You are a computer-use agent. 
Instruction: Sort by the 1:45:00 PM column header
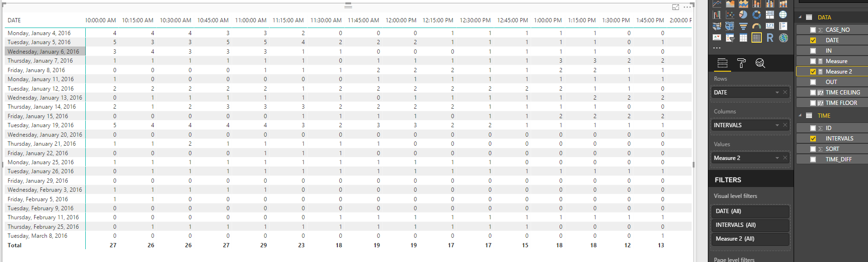click(x=650, y=20)
